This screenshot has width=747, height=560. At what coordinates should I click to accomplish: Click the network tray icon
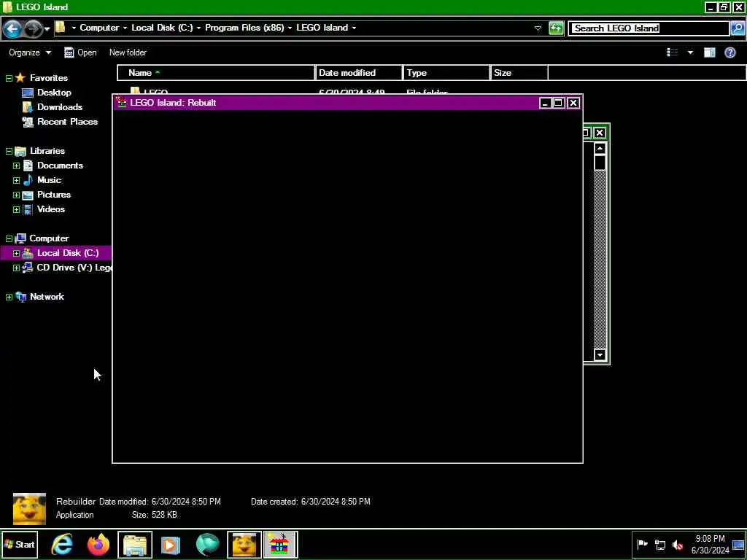pos(660,544)
